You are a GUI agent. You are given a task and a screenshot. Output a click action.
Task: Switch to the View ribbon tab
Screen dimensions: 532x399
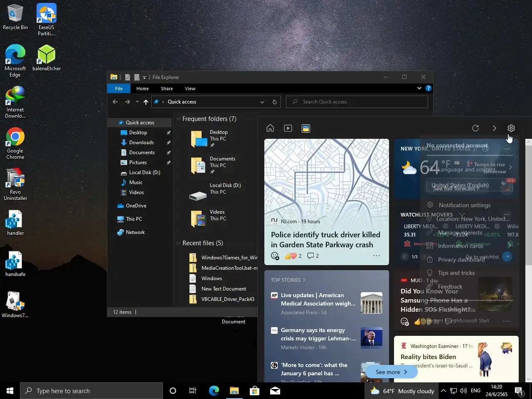click(190, 89)
